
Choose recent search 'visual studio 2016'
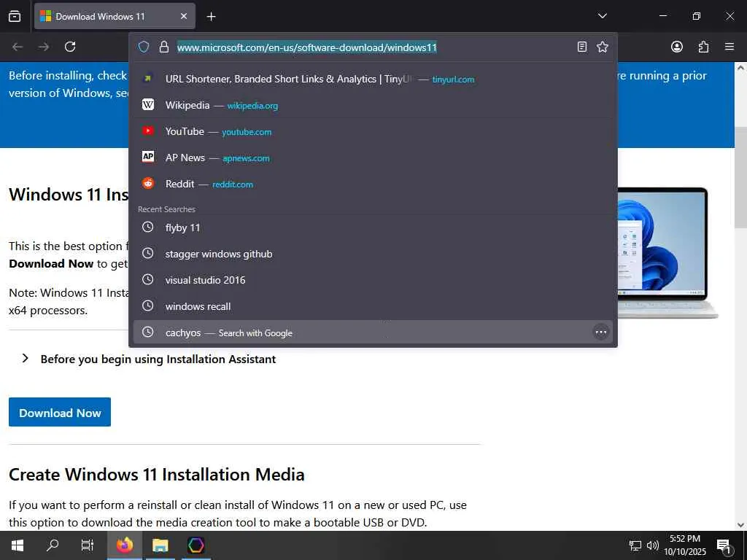coord(373,280)
